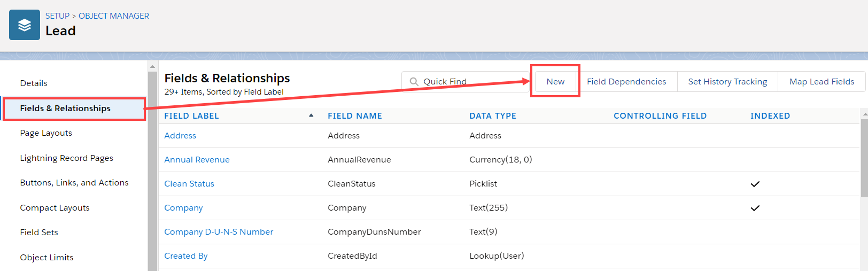The width and height of the screenshot is (868, 271).
Task: Open the Company field link
Action: pyautogui.click(x=183, y=208)
